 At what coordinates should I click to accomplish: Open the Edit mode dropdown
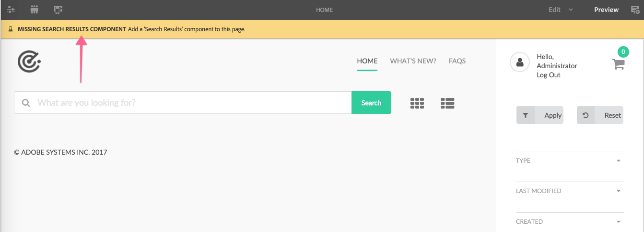point(571,10)
